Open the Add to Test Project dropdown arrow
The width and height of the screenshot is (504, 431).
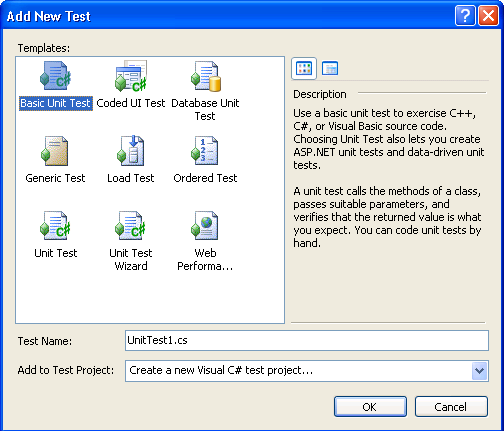point(480,371)
